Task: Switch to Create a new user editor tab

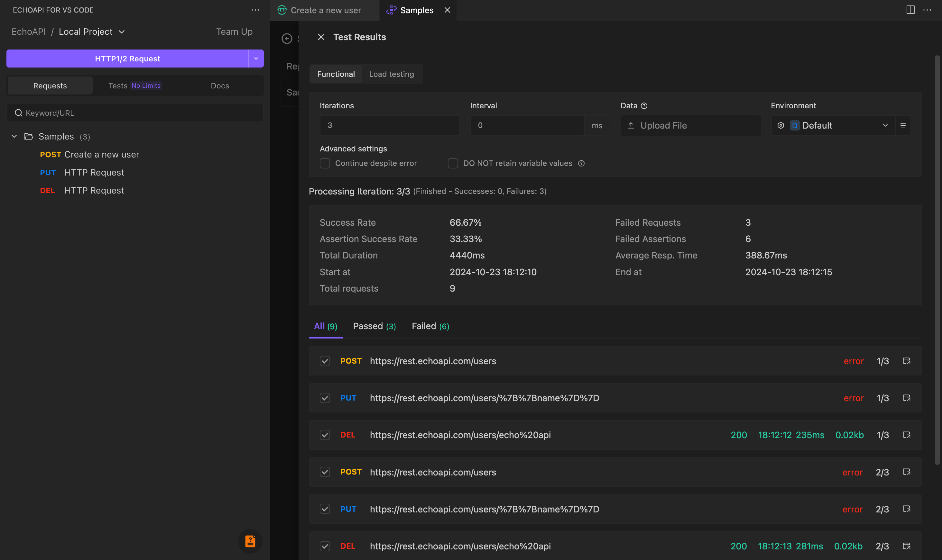Action: 325,10
